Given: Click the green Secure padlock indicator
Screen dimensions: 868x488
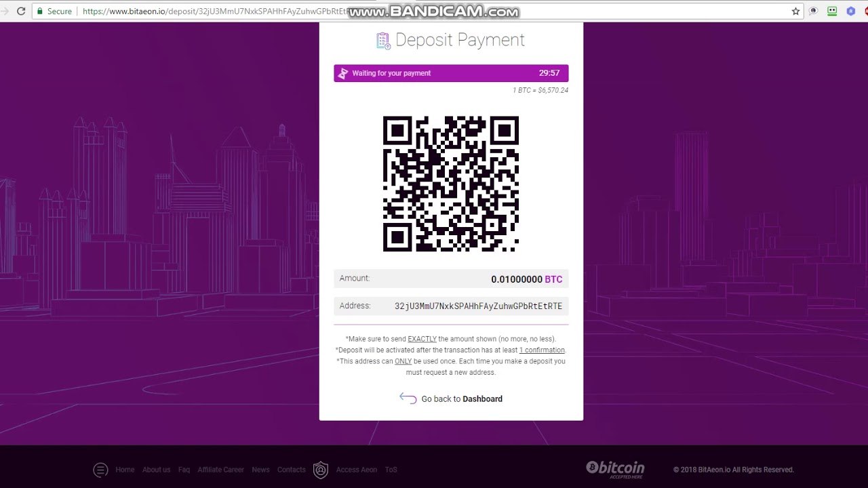Looking at the screenshot, I should (x=54, y=12).
